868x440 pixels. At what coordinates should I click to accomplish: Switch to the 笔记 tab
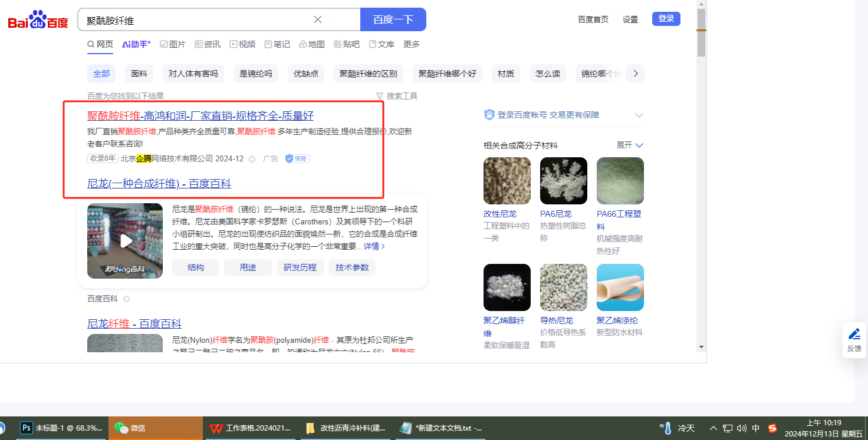click(x=277, y=44)
